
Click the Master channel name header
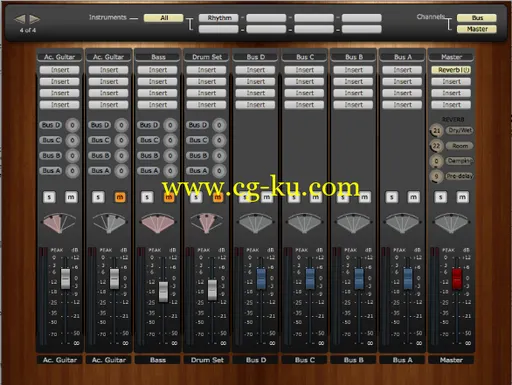(x=451, y=57)
